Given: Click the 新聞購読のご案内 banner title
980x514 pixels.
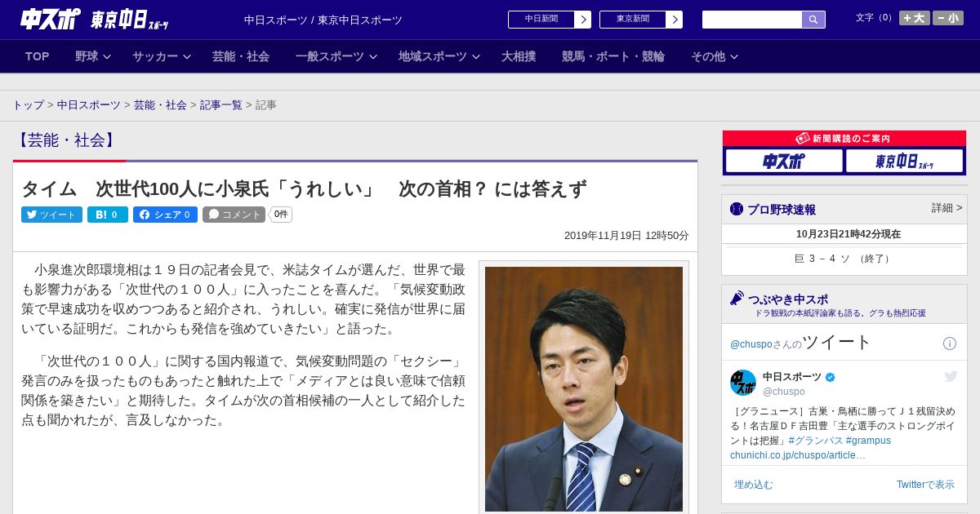Looking at the screenshot, I should [x=844, y=139].
